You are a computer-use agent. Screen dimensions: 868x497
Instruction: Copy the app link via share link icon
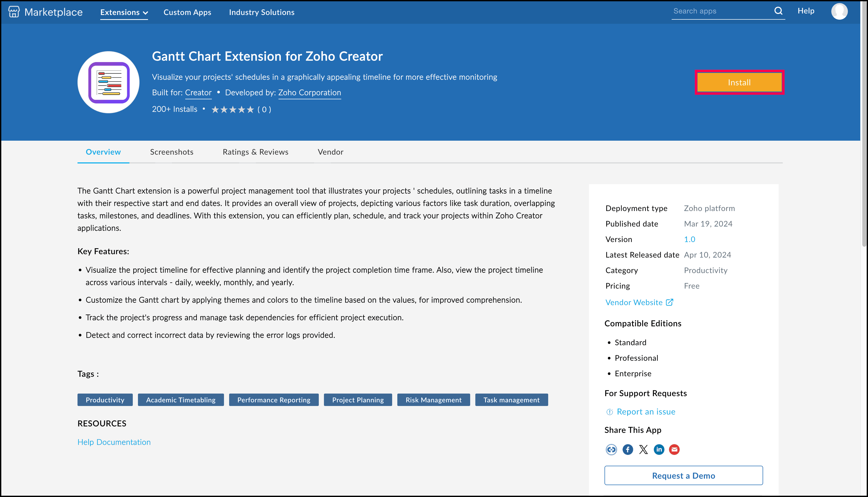(611, 450)
